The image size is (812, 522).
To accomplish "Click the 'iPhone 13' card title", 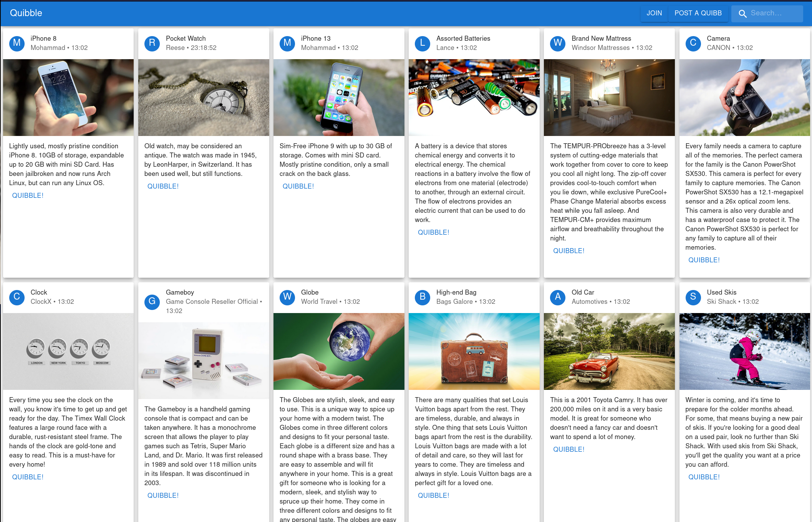I will point(316,38).
